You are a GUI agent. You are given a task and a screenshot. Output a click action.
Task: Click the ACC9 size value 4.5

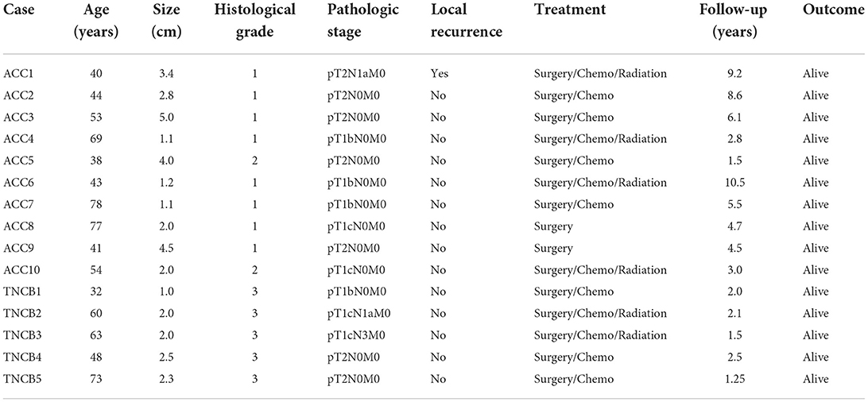pyautogui.click(x=166, y=249)
